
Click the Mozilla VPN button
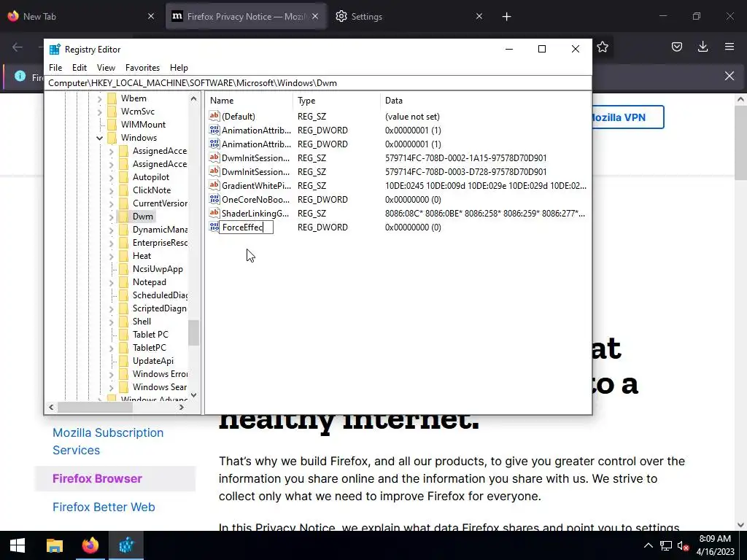tap(628, 117)
